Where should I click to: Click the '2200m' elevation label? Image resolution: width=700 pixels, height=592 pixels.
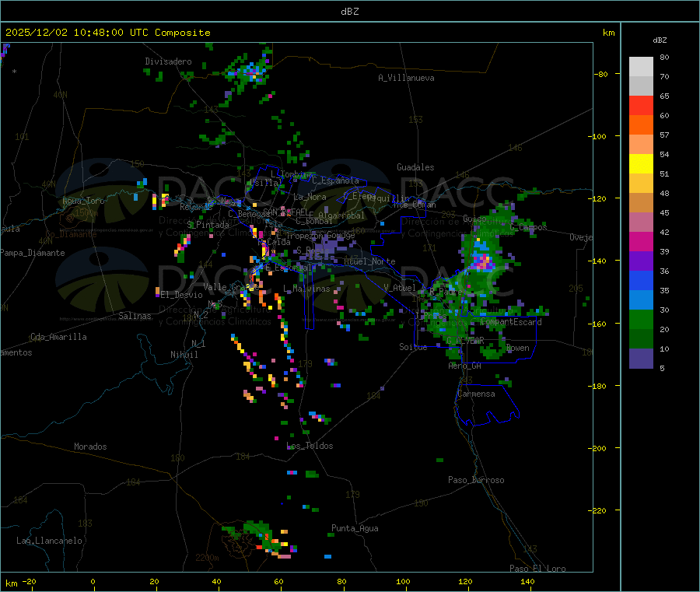point(207,558)
